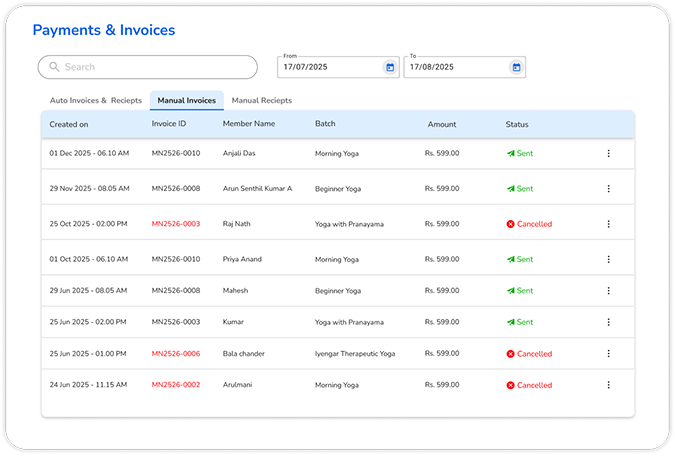
Task: Click the Payments & Invoices page title
Action: tap(104, 30)
